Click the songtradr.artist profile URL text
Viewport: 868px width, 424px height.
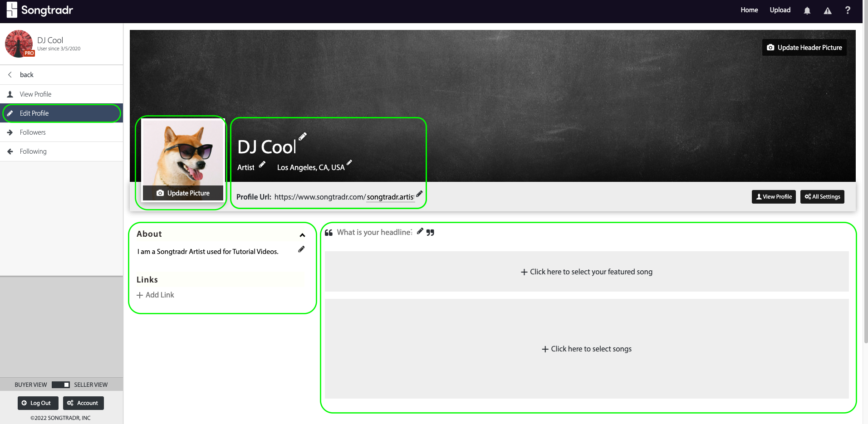(x=390, y=197)
